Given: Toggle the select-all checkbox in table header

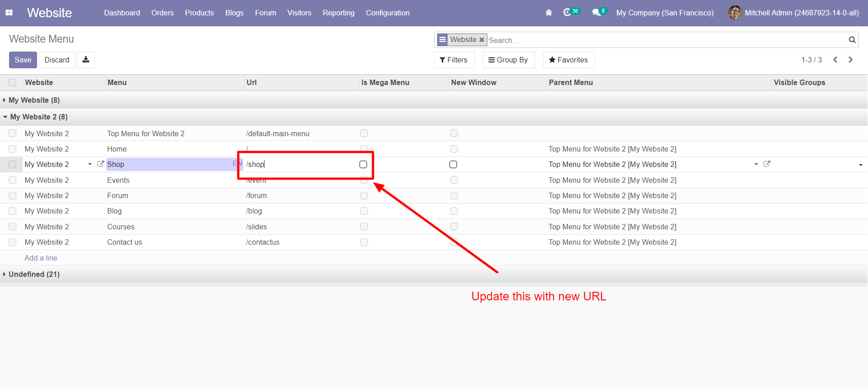Looking at the screenshot, I should click(x=13, y=82).
